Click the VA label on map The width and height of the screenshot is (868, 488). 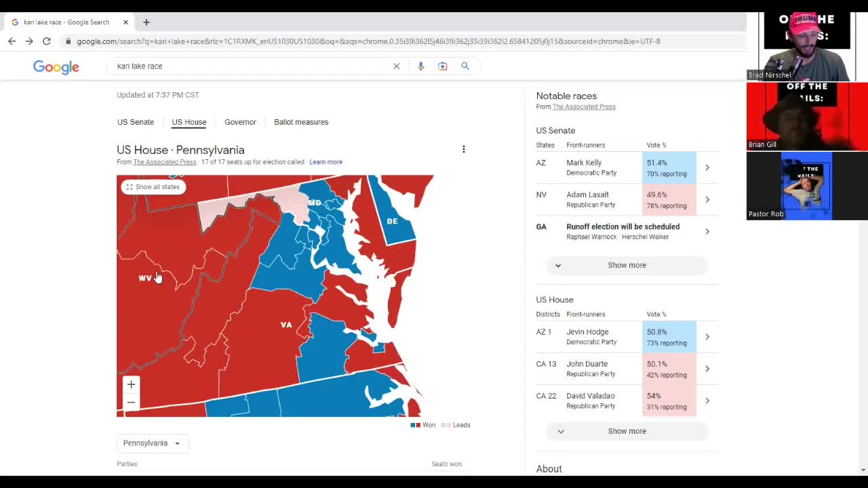pyautogui.click(x=286, y=325)
